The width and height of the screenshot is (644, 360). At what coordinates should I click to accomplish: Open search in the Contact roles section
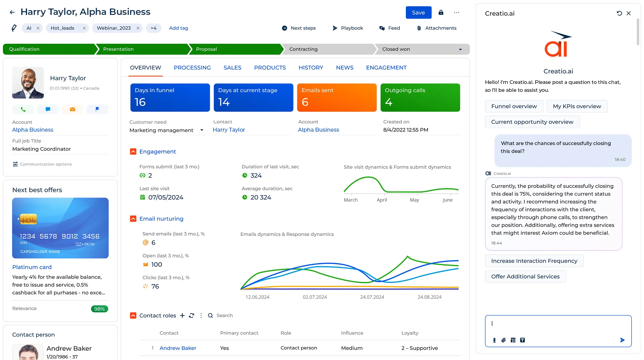pos(210,316)
